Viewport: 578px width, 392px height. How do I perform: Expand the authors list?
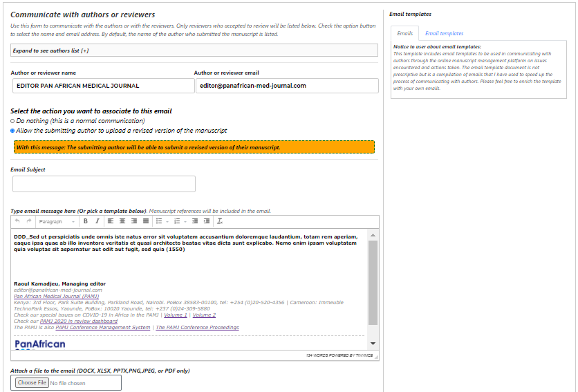50,50
